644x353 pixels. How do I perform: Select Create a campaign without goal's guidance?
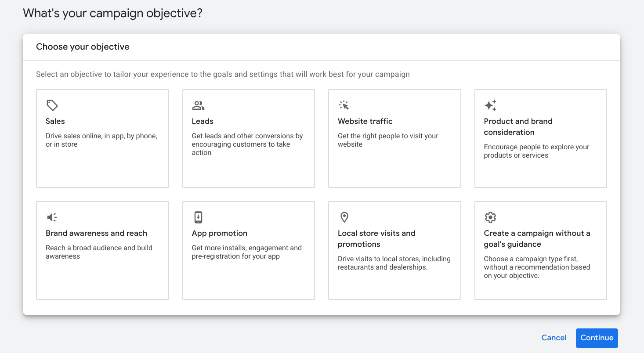tap(537, 238)
